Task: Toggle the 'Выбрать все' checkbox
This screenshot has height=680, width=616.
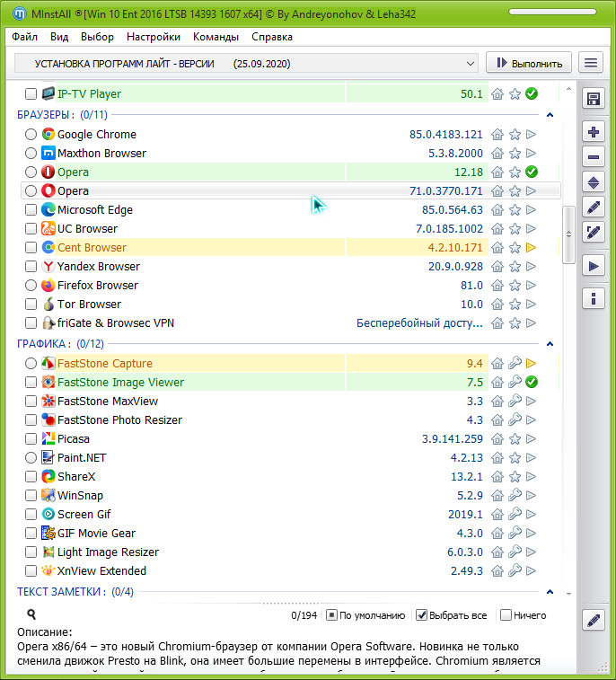Action: (421, 615)
